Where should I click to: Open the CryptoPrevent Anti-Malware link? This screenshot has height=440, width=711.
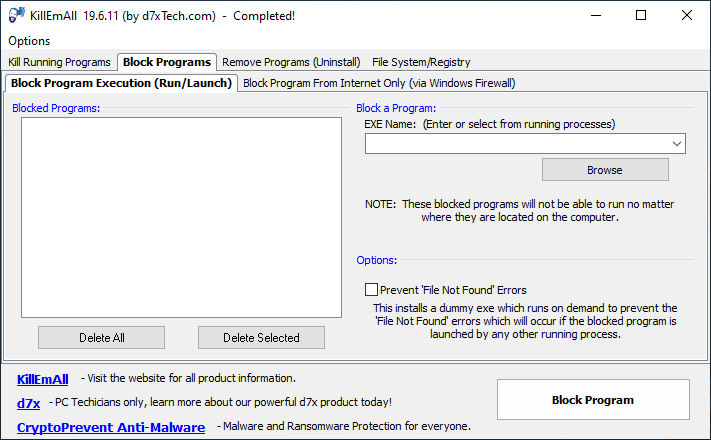coord(111,427)
